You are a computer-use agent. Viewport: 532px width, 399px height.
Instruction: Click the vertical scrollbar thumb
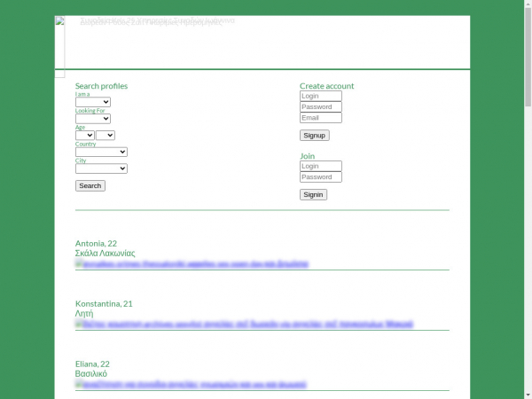pos(528,57)
